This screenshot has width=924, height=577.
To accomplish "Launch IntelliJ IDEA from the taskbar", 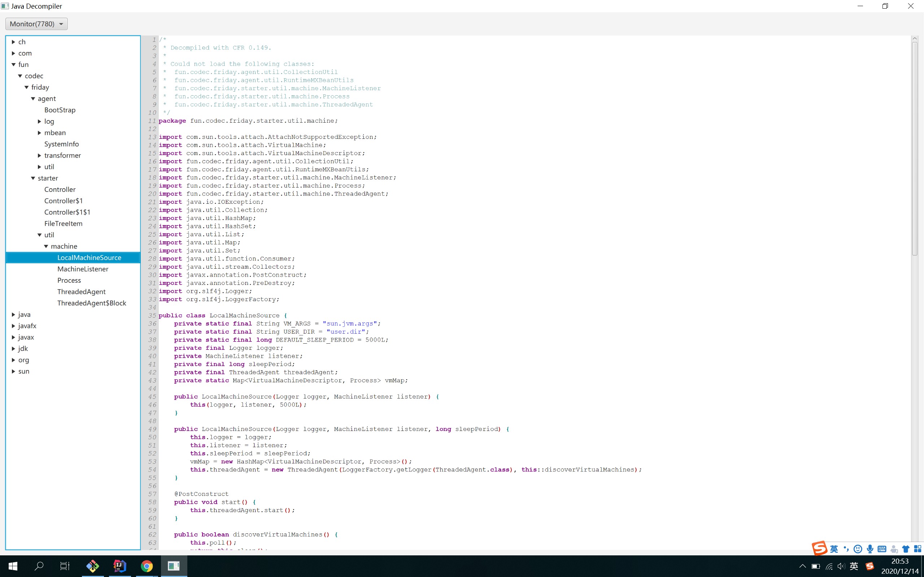I will (119, 566).
